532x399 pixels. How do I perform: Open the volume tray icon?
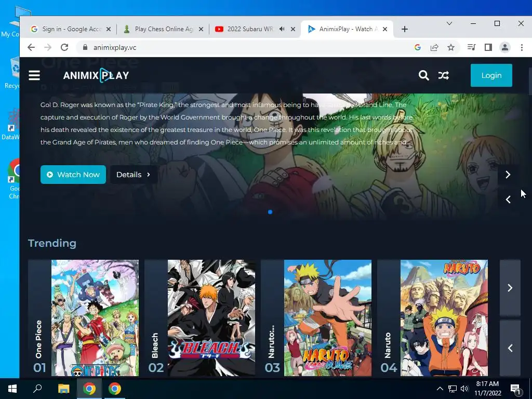464,389
